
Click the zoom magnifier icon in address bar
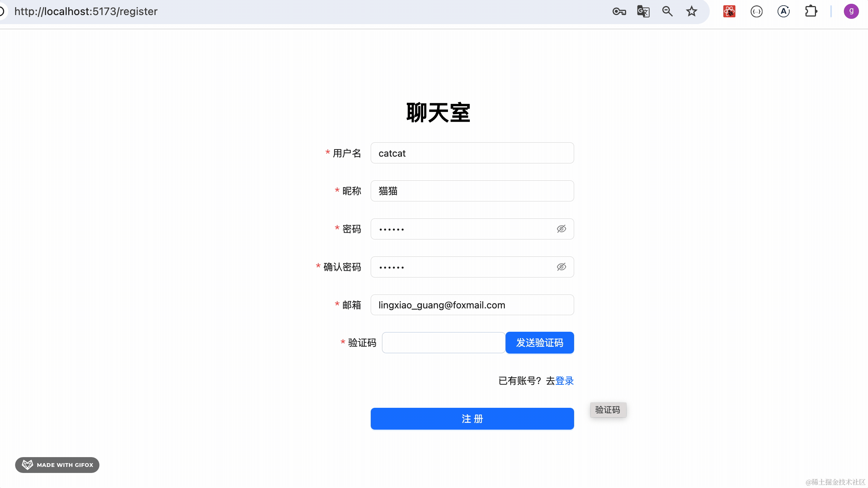(667, 12)
